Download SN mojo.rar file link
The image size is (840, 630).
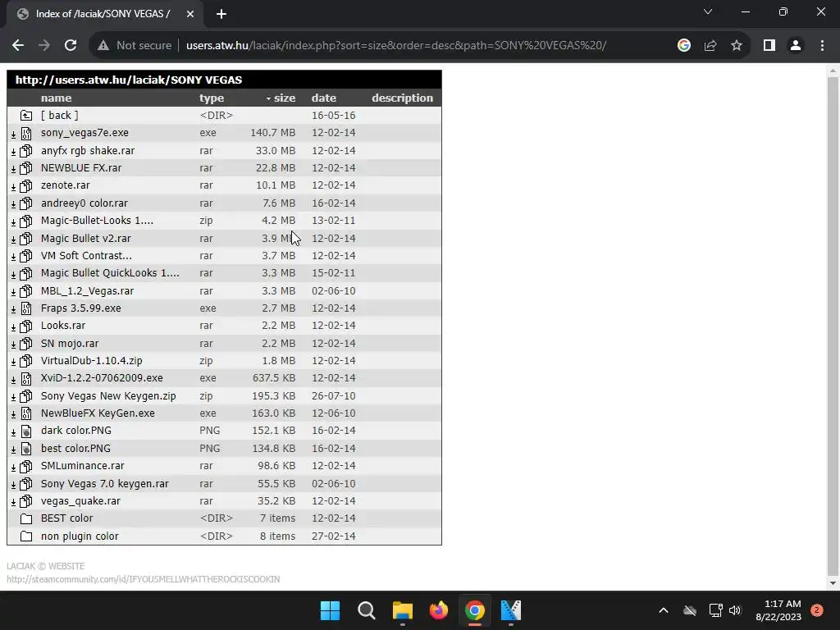[70, 344]
